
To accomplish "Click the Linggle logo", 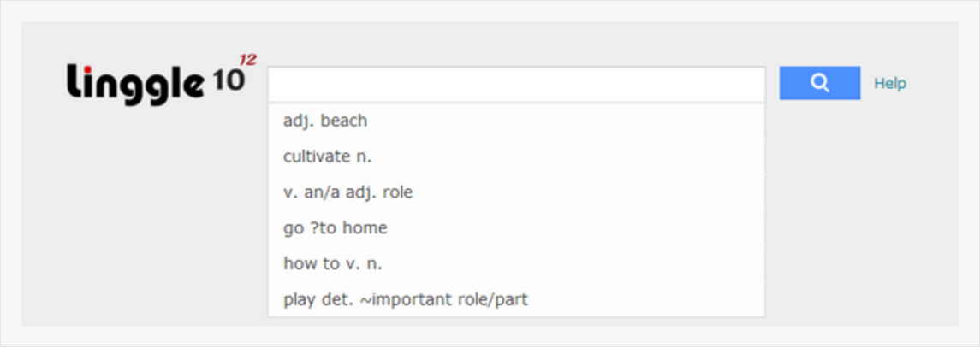I will 158,81.
